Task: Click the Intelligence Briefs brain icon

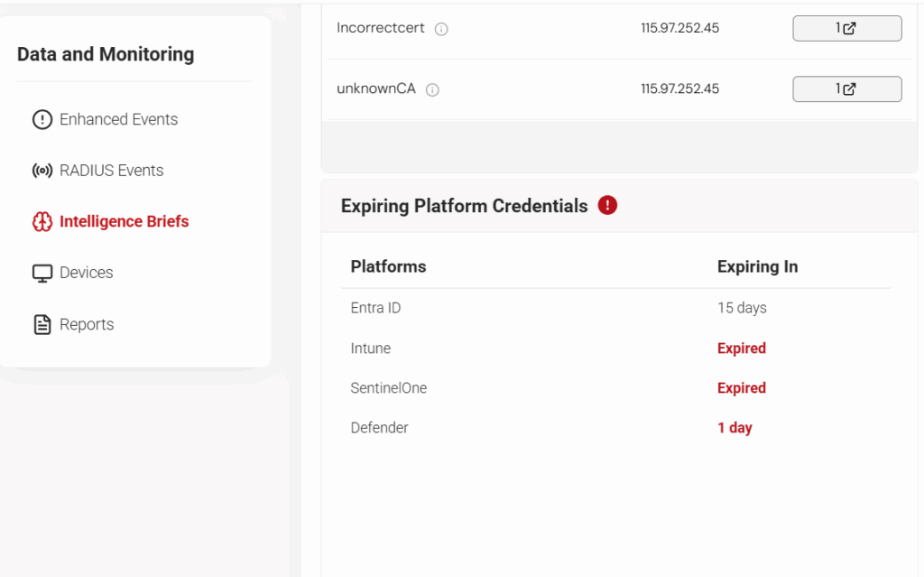Action: click(42, 222)
